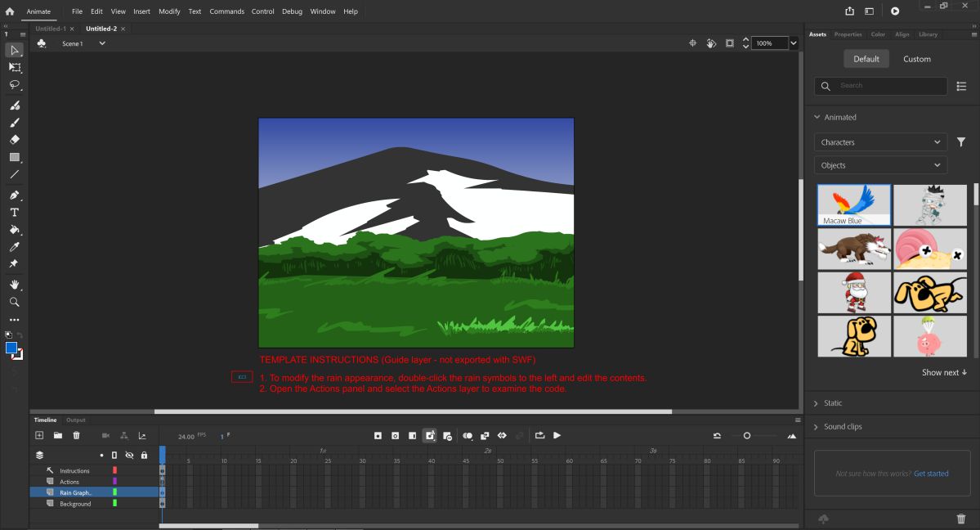Expand the Static assets section
The height and width of the screenshot is (530, 980).
(833, 403)
